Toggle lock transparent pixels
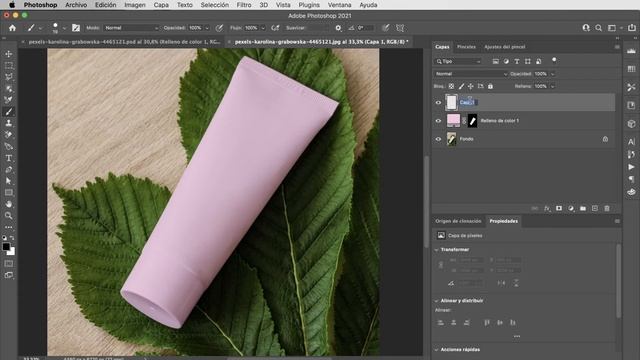640x360 pixels. [451, 86]
